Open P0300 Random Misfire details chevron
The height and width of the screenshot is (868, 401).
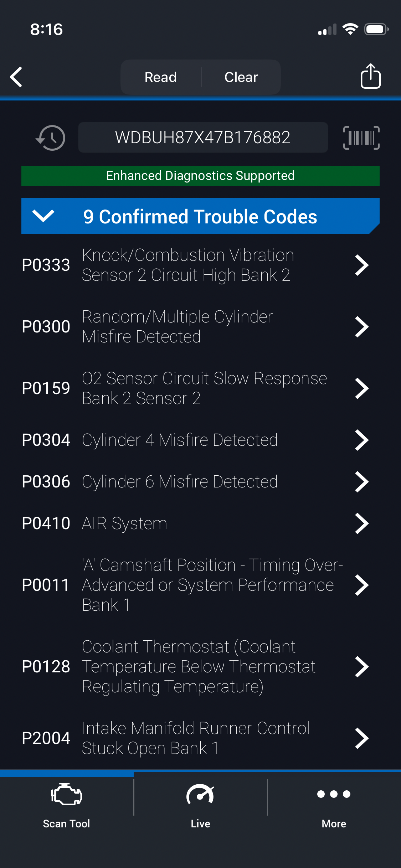point(361,327)
